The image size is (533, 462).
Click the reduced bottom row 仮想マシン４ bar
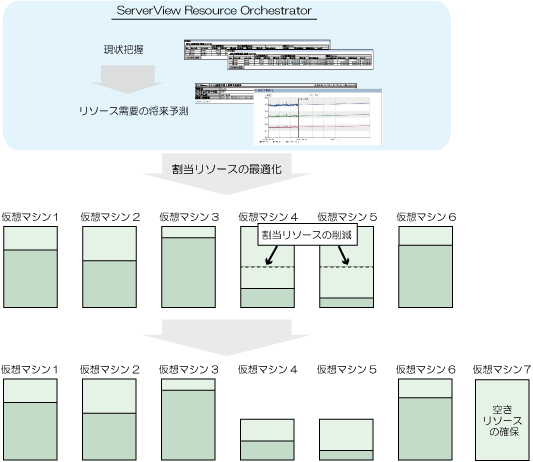(x=267, y=440)
